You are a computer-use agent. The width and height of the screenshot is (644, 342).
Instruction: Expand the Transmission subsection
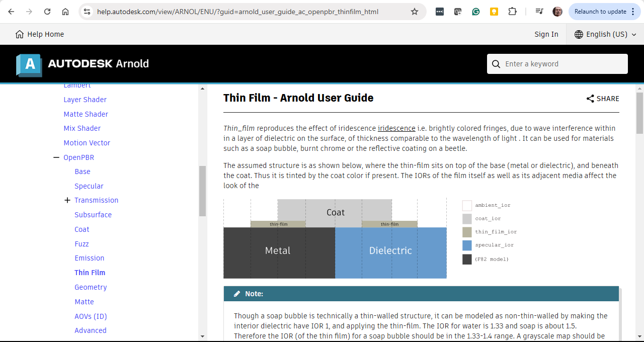[x=67, y=200]
